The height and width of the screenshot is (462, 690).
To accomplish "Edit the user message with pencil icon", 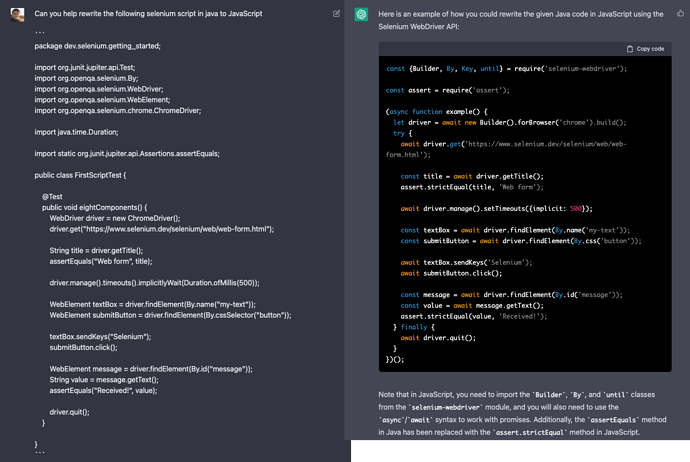I will click(x=336, y=14).
